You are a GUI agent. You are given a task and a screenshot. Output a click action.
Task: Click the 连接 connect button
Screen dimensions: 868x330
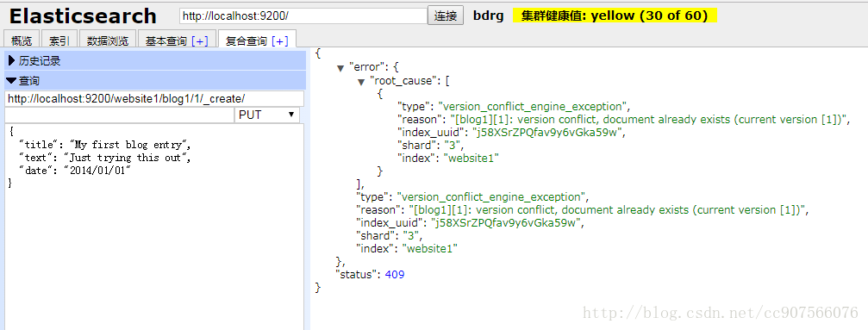[x=445, y=16]
